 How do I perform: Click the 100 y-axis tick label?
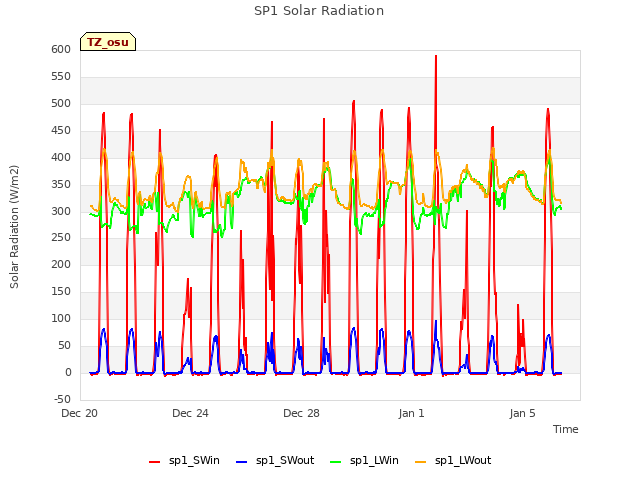pyautogui.click(x=61, y=318)
